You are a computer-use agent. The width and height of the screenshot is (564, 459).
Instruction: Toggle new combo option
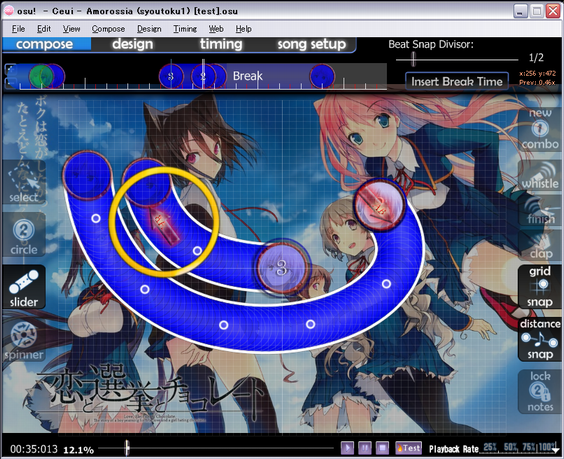click(x=540, y=129)
